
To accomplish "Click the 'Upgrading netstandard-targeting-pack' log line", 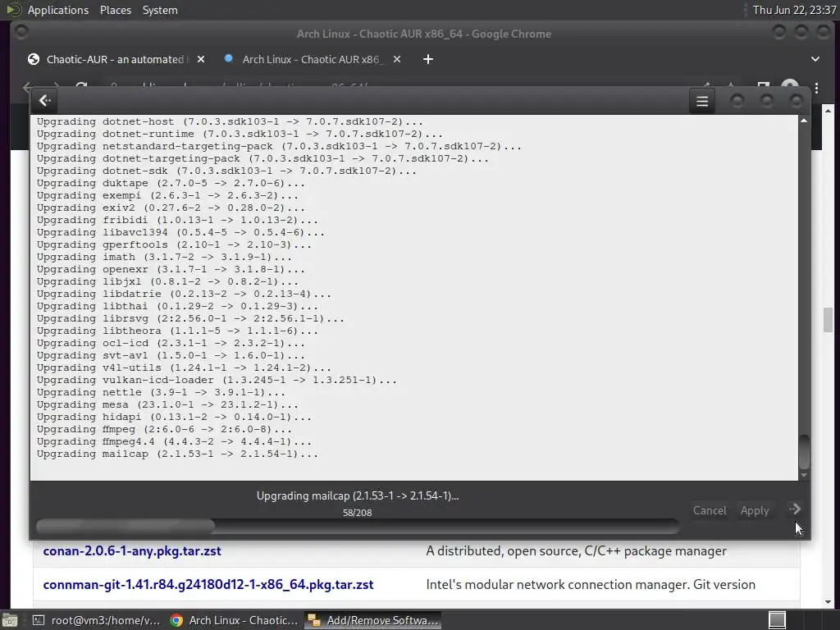I will click(279, 146).
